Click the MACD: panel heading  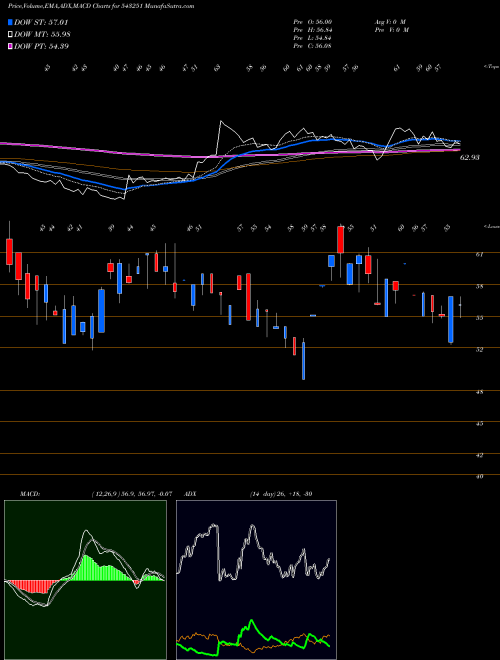point(30,494)
